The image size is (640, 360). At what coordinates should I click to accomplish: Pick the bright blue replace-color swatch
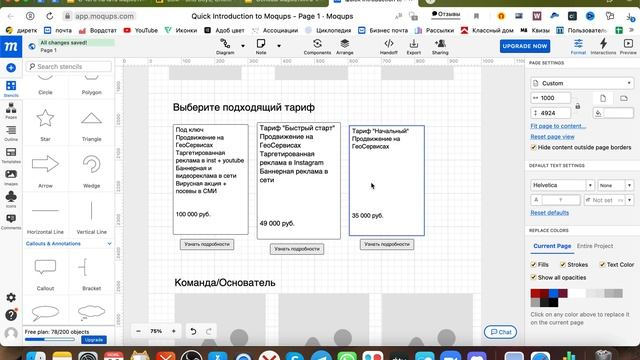coord(553,293)
